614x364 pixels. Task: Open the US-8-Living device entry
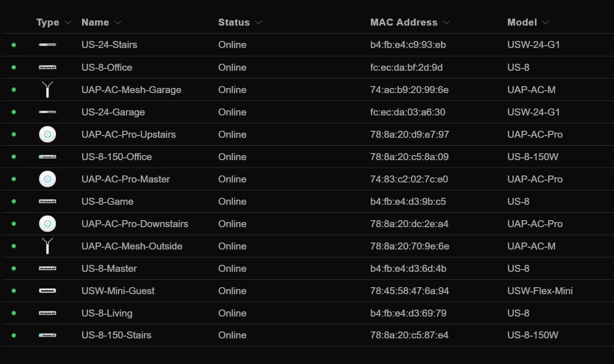tap(107, 313)
